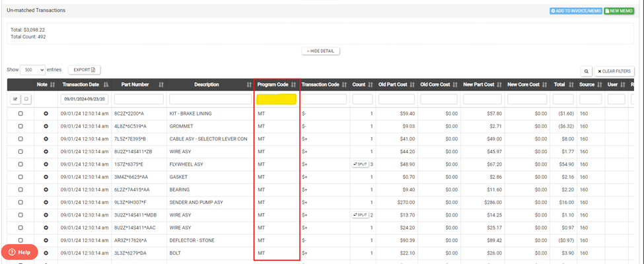Add note on 3U2Z*14S411*MDB row
Image resolution: width=644 pixels, height=264 pixels.
click(46, 215)
